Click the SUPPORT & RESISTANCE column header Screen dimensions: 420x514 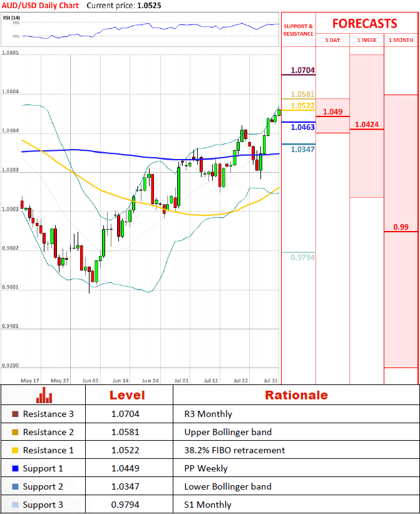[x=298, y=30]
